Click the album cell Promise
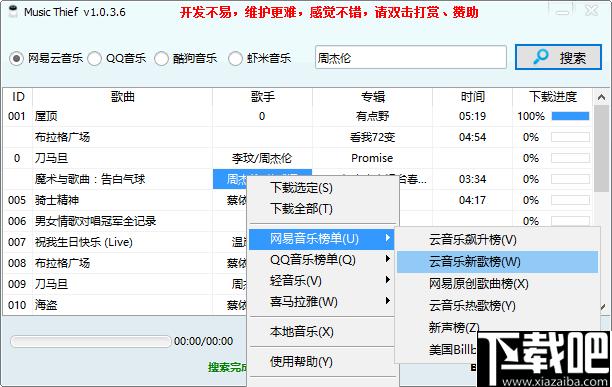Viewport: 612px width, 387px height. click(x=372, y=158)
